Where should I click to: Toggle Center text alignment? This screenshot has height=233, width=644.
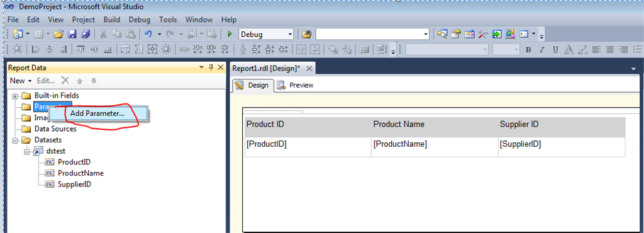coord(610,50)
